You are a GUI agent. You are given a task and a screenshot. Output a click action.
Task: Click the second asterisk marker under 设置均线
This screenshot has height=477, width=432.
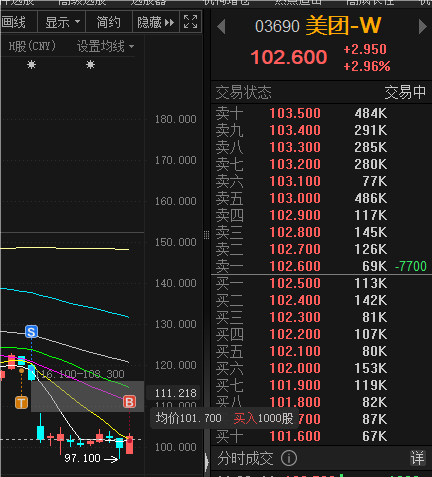point(90,64)
